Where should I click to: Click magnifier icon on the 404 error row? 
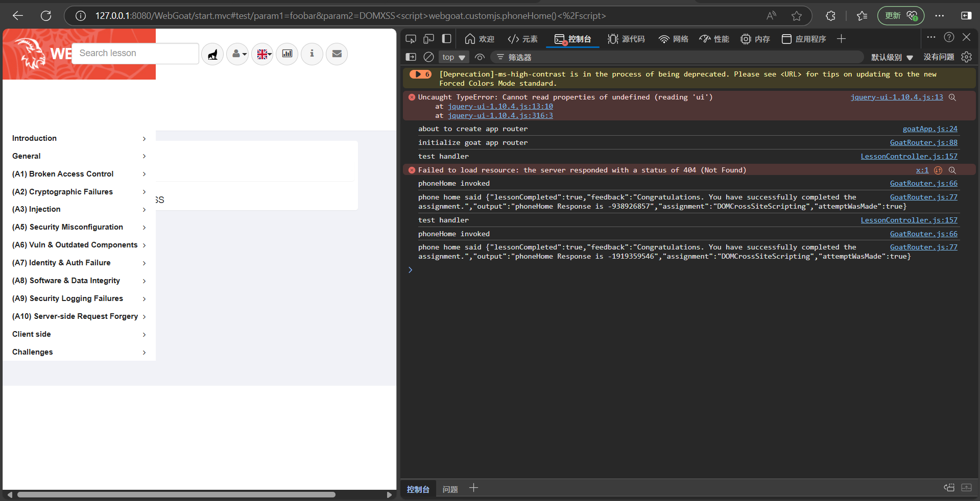coord(952,170)
